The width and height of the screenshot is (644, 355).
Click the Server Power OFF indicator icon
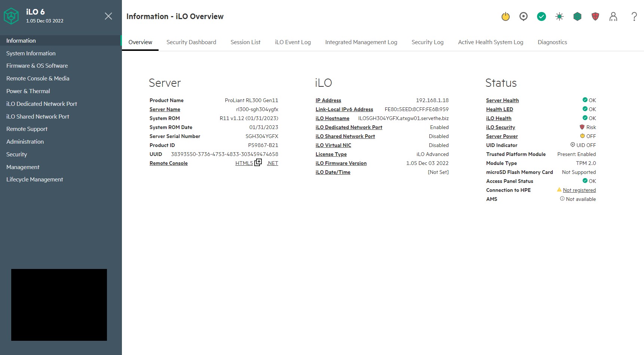click(x=582, y=136)
